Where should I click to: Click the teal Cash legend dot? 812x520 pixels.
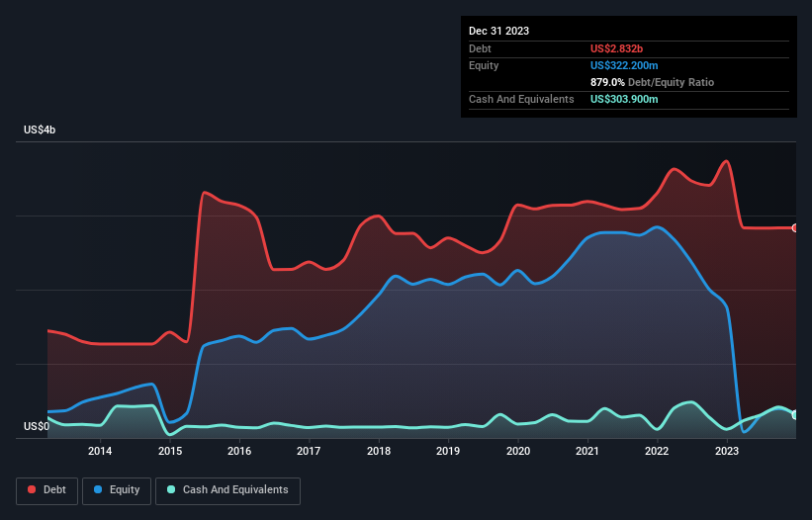pyautogui.click(x=171, y=489)
